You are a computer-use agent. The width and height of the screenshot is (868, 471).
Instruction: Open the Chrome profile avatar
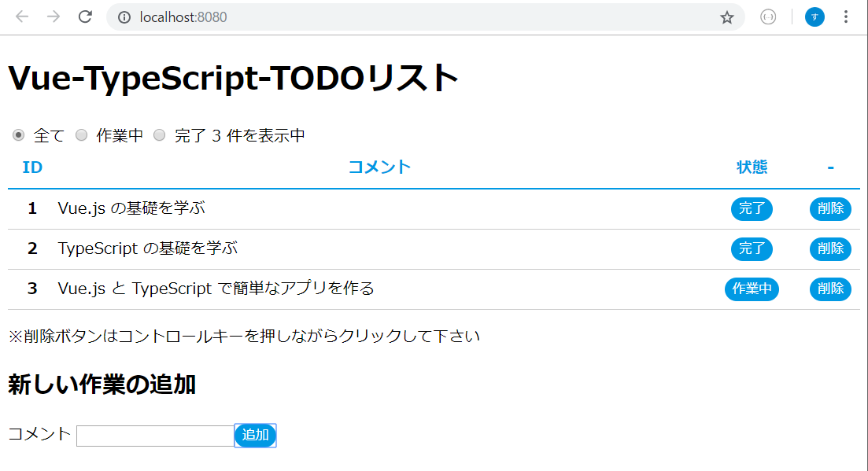pos(814,17)
